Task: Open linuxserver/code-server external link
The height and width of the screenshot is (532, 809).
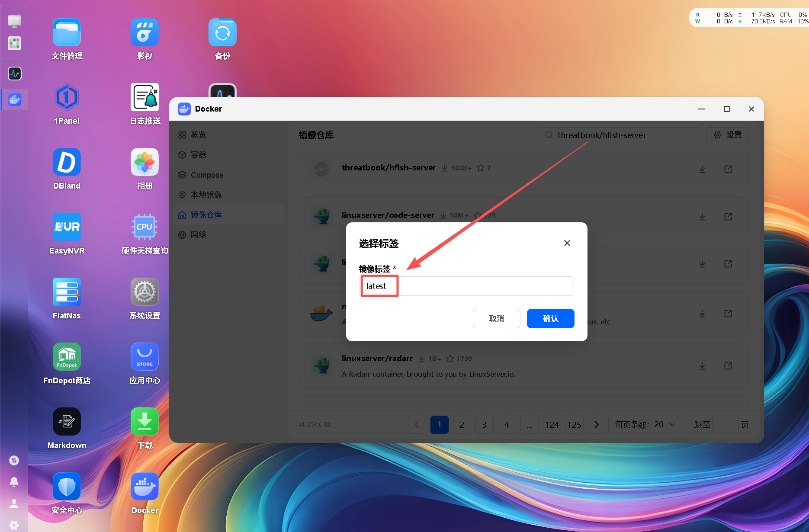Action: 728,217
